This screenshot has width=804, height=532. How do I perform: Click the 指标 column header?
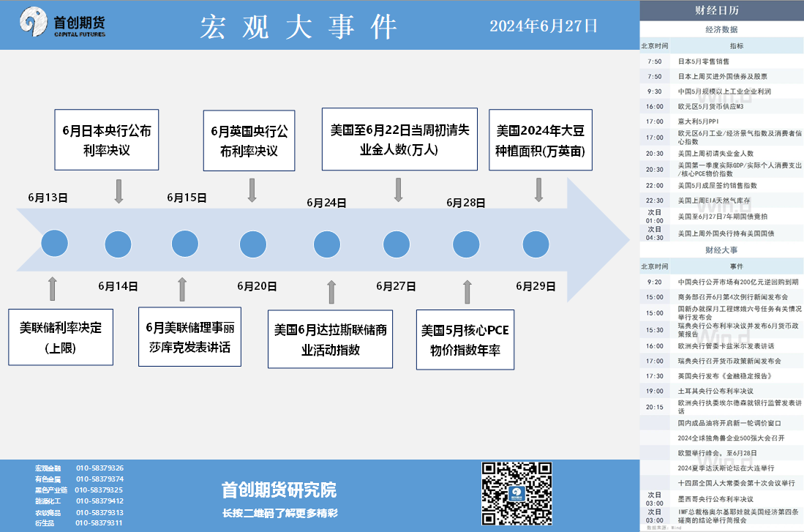pyautogui.click(x=737, y=45)
